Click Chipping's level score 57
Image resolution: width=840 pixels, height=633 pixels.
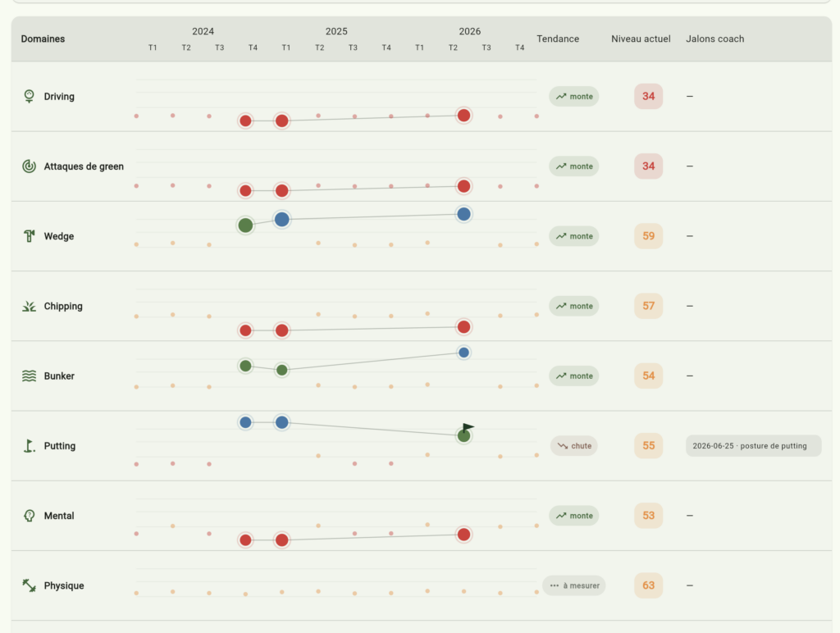pos(648,307)
